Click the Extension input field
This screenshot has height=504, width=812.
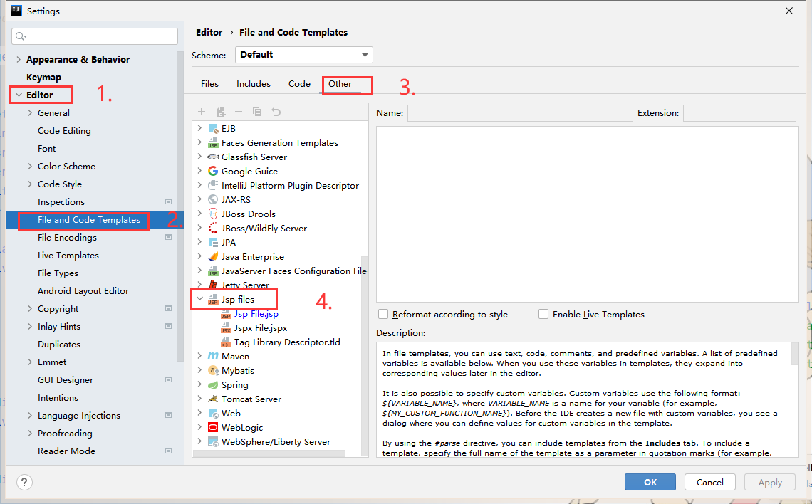pyautogui.click(x=739, y=112)
